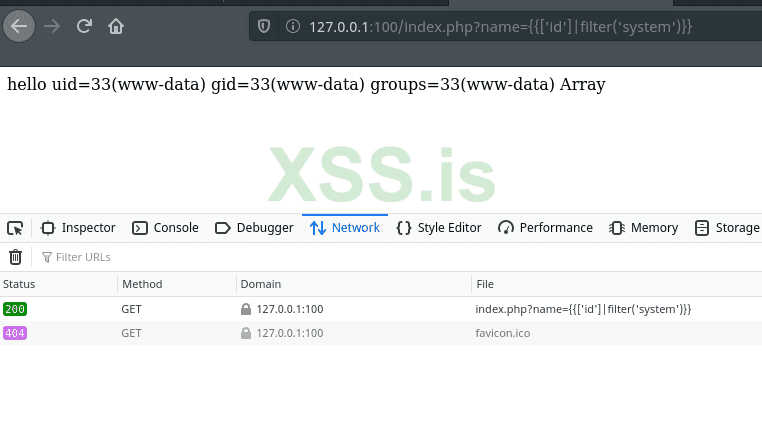
Task: Go to the browser home page
Action: coord(116,26)
